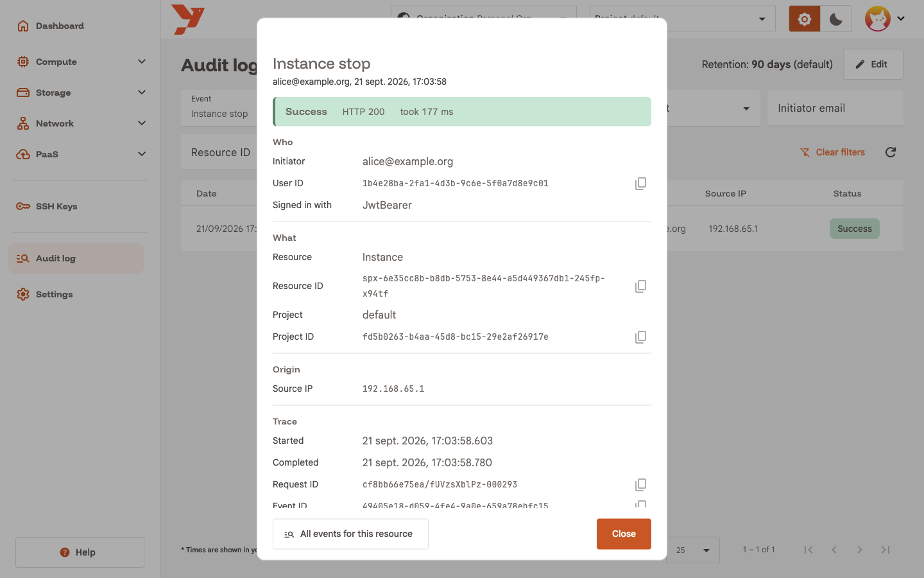This screenshot has height=578, width=924.
Task: Open the Help button
Action: 80,552
